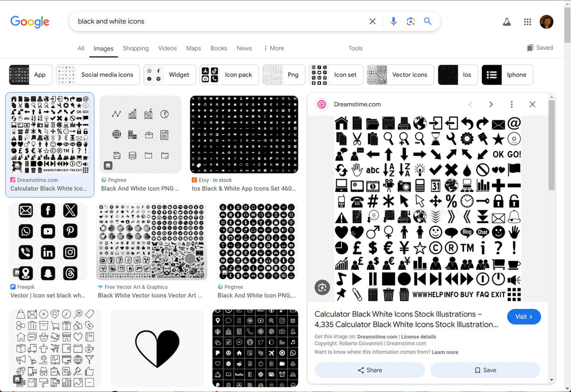Click the Dreamstime.com pink spiral favicon
571x392 pixels.
pos(322,105)
